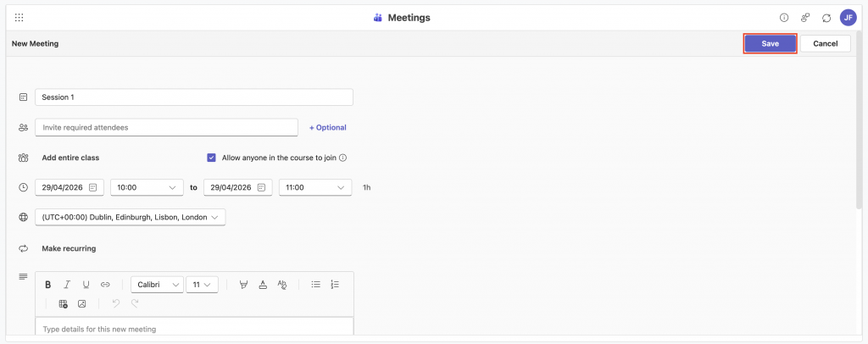
Task: Insert a hyperlink via link icon
Action: tap(105, 285)
